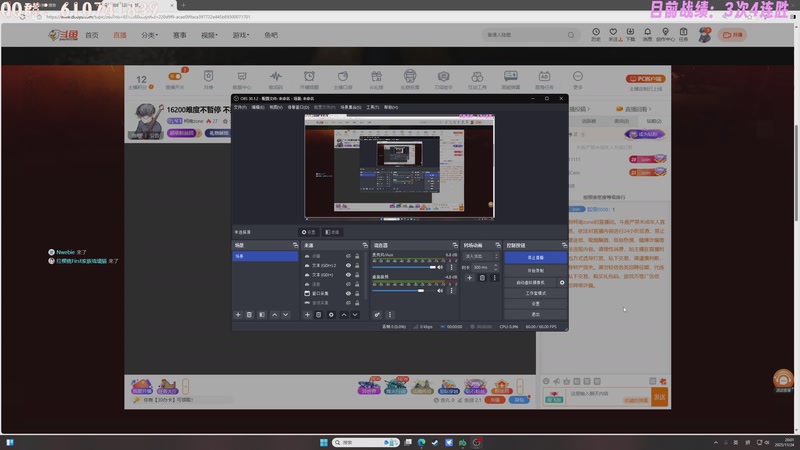Add a new scene transition

click(x=469, y=278)
